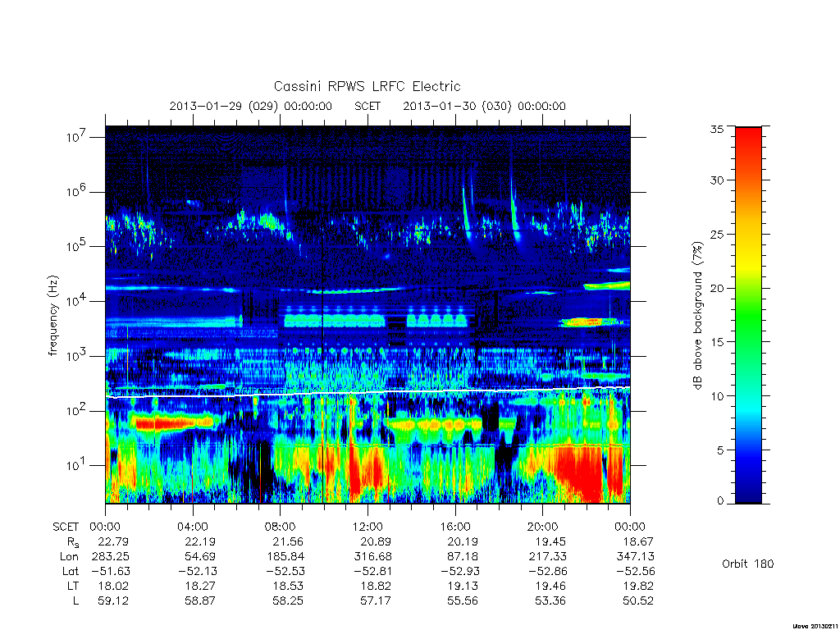The width and height of the screenshot is (840, 630).
Task: Click the LT value '18.02'
Action: pos(113,586)
